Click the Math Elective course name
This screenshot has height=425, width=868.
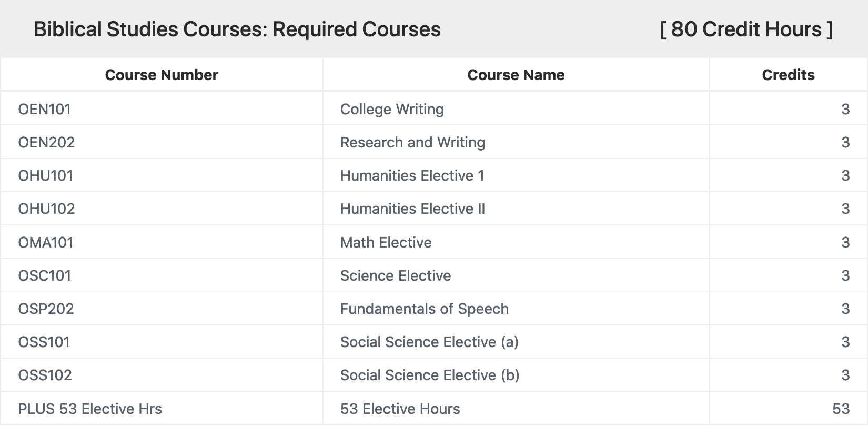(386, 242)
